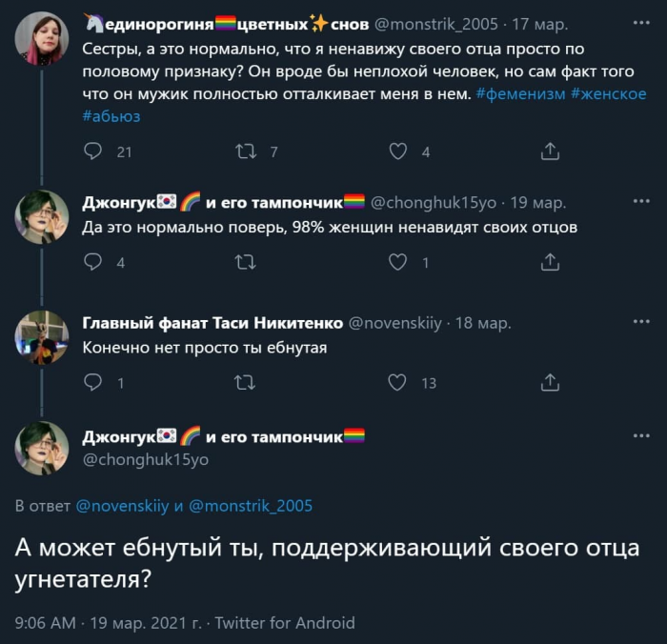Open the @novenskiiy mention in reply line

pos(121,506)
